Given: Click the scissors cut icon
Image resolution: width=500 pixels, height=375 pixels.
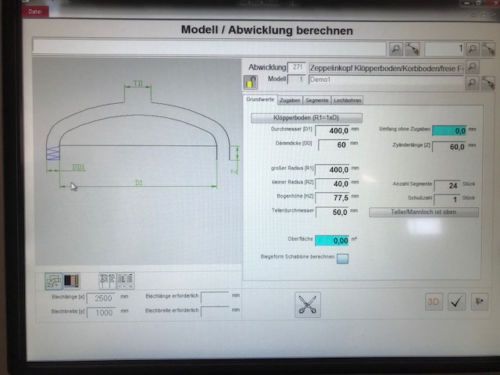Looking at the screenshot, I should [x=308, y=305].
